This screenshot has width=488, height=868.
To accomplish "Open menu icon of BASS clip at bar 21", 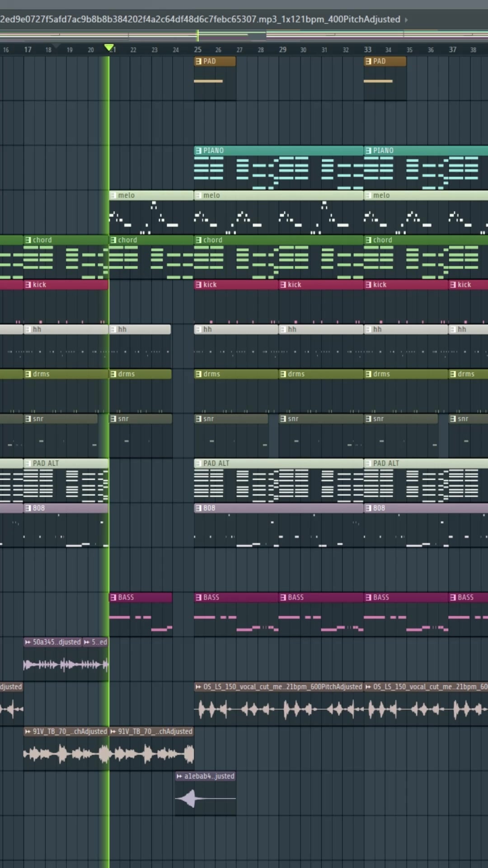I will [x=113, y=598].
